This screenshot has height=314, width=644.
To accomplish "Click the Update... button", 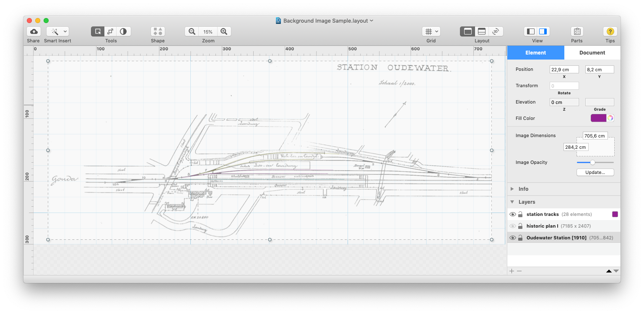I will coord(595,172).
